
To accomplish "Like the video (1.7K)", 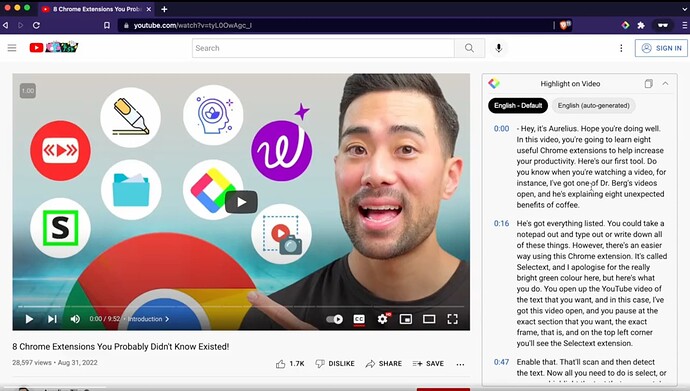I will [290, 364].
